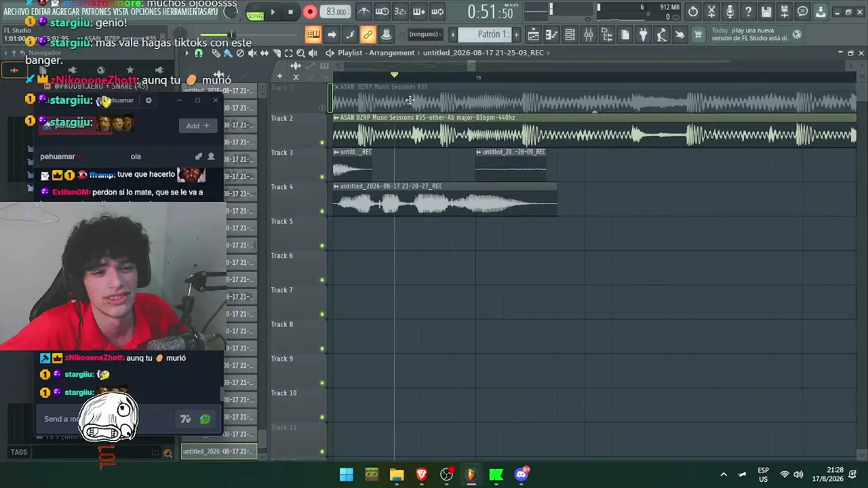Viewport: 868px width, 488px height.
Task: Click the Playlist - Arrangement breadcrumb
Action: click(376, 53)
